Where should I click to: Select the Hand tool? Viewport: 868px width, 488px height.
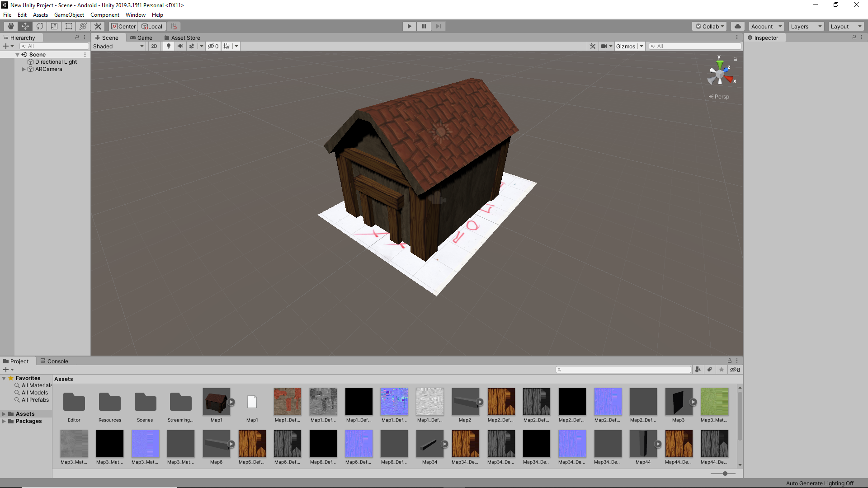pyautogui.click(x=11, y=26)
